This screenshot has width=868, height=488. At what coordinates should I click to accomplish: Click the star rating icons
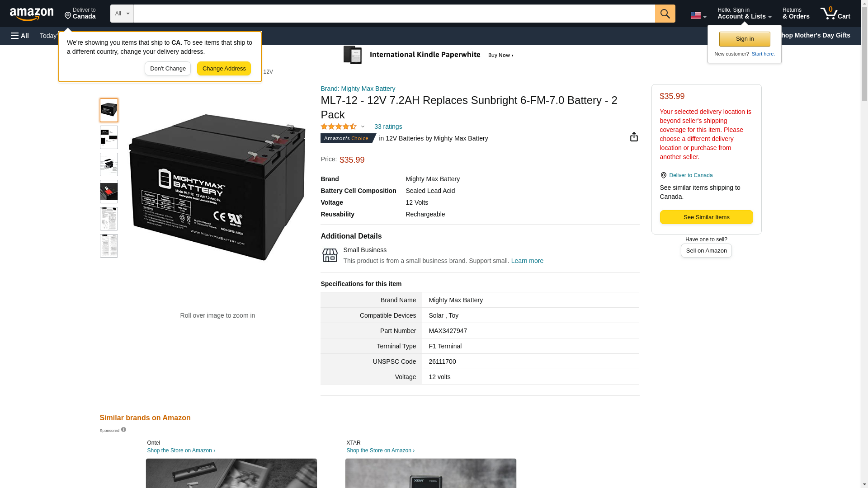click(339, 127)
